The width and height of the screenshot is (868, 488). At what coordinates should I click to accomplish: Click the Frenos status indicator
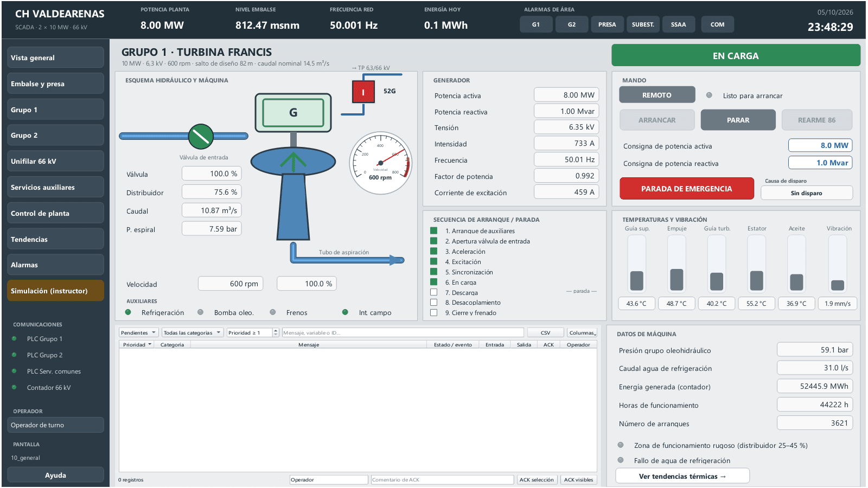[x=273, y=312]
